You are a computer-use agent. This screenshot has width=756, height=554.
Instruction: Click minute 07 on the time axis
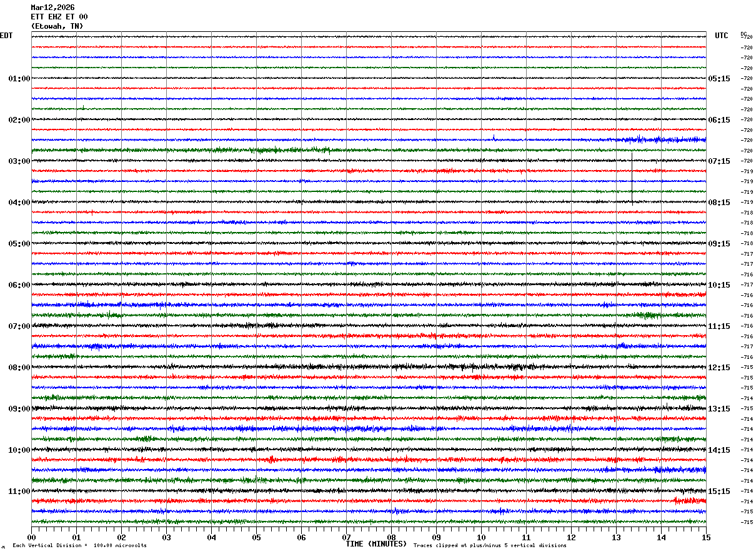tap(346, 537)
